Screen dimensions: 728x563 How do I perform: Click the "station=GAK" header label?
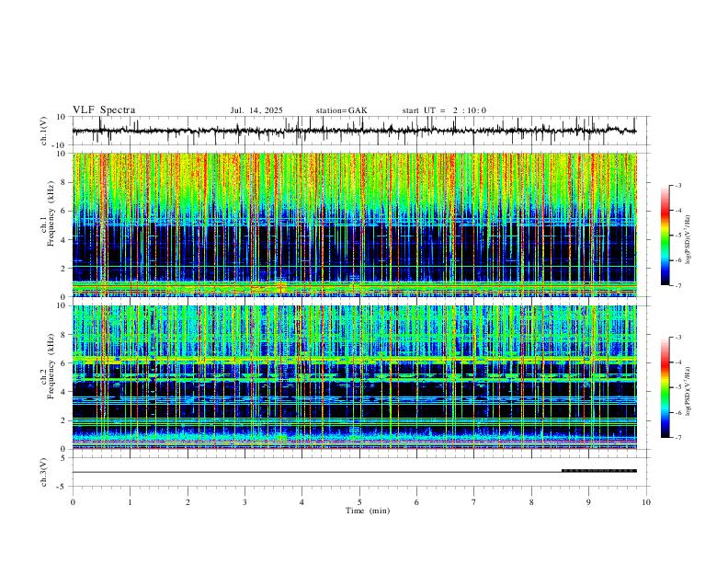pyautogui.click(x=341, y=110)
